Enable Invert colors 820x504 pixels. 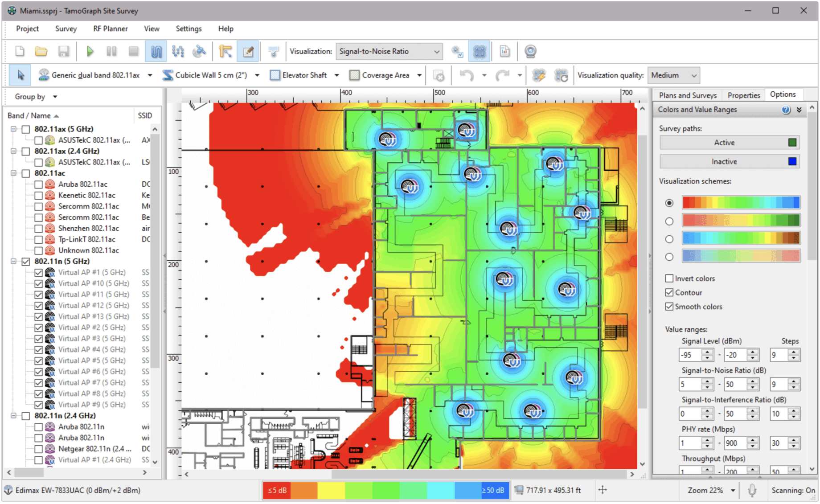point(669,278)
